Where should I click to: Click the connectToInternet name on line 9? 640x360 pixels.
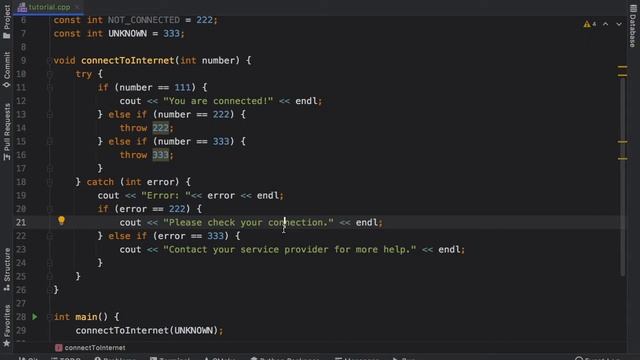click(128, 60)
